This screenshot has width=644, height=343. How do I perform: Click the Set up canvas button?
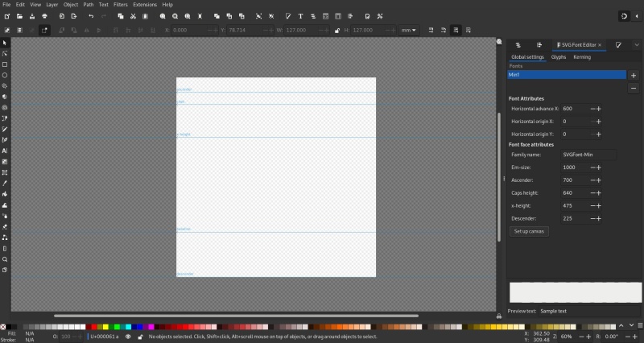coord(529,231)
